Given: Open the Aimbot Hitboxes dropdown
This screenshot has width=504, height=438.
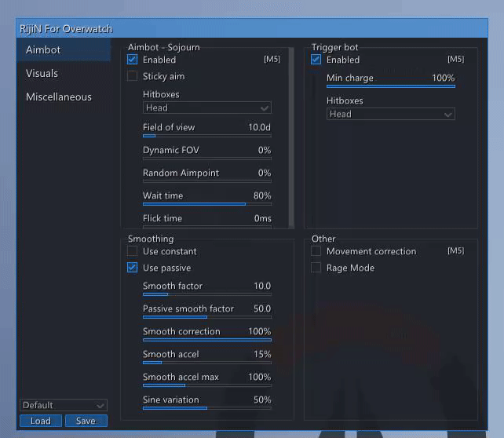Looking at the screenshot, I should coord(207,108).
